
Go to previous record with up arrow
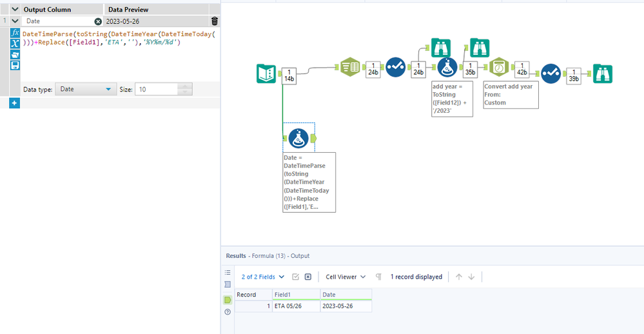[459, 277]
